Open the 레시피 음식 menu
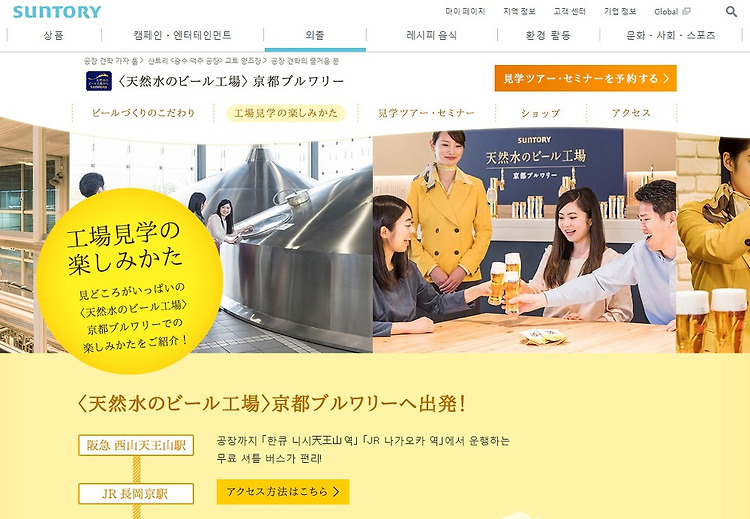 point(431,35)
